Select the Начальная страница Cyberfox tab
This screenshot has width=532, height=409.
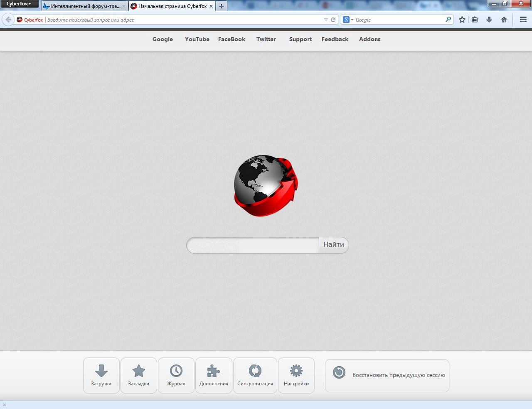(x=172, y=6)
